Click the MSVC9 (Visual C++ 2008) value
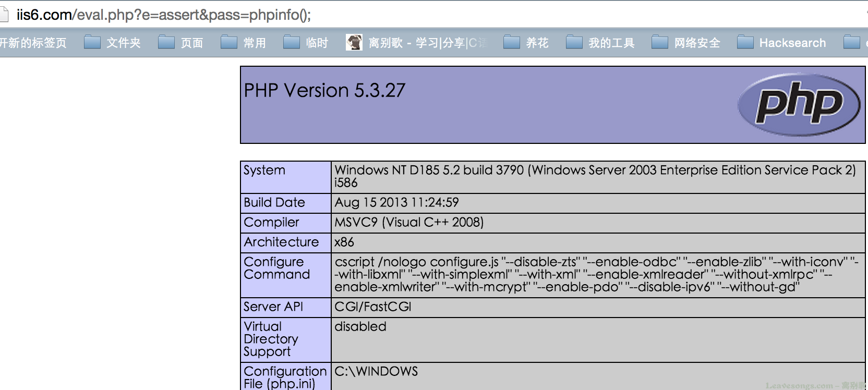 pos(409,222)
